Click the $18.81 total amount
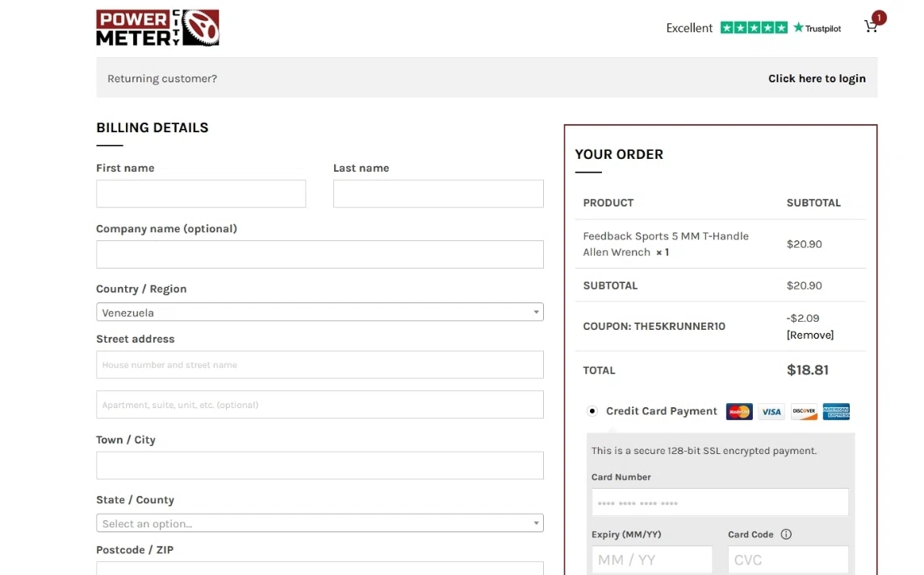This screenshot has height=575, width=924. pos(807,370)
